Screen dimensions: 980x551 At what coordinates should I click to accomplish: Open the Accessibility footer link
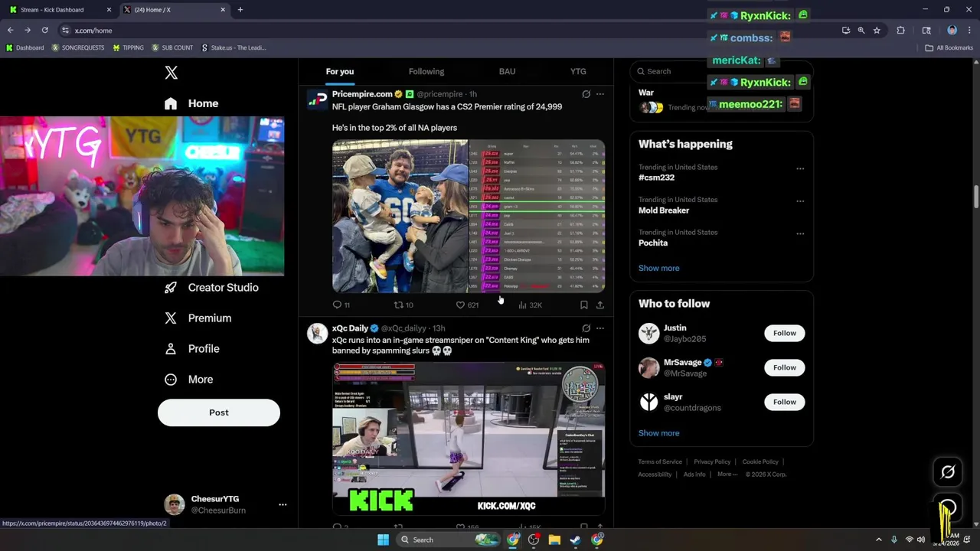655,474
